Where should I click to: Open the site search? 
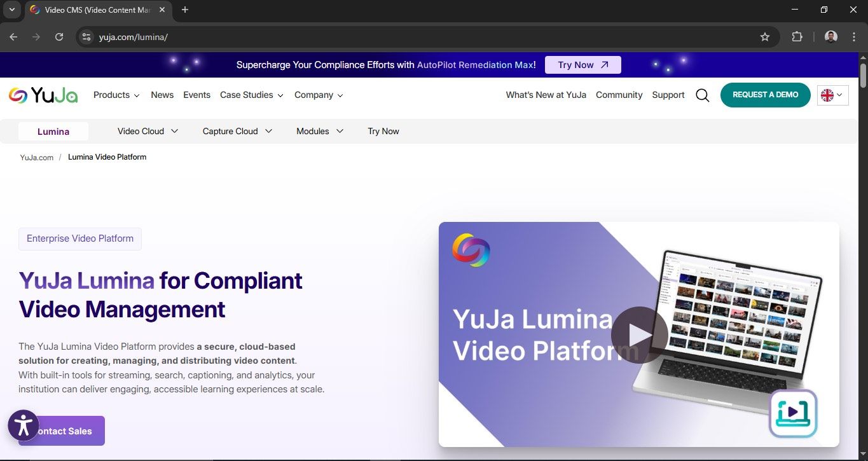click(x=702, y=95)
